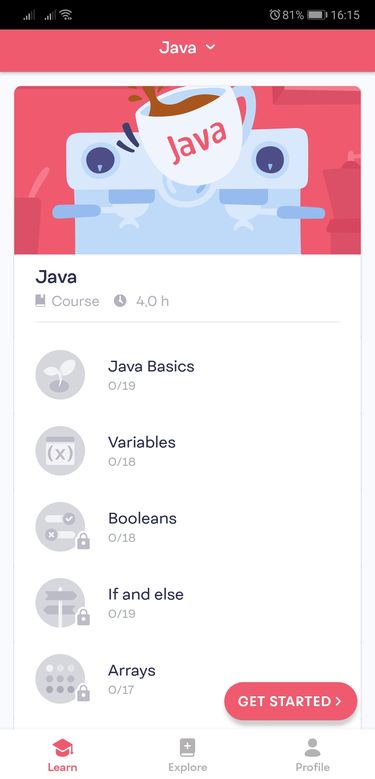Image resolution: width=375 pixels, height=779 pixels.
Task: Tap the clock icon beside 4.0 h
Action: coord(120,301)
